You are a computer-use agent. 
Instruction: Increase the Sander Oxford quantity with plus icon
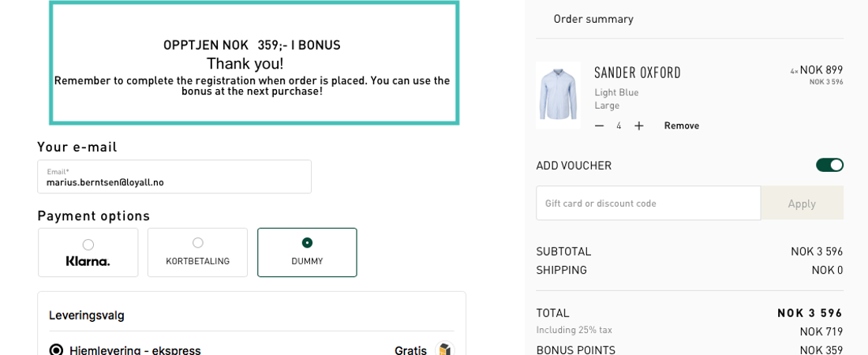[x=639, y=125]
